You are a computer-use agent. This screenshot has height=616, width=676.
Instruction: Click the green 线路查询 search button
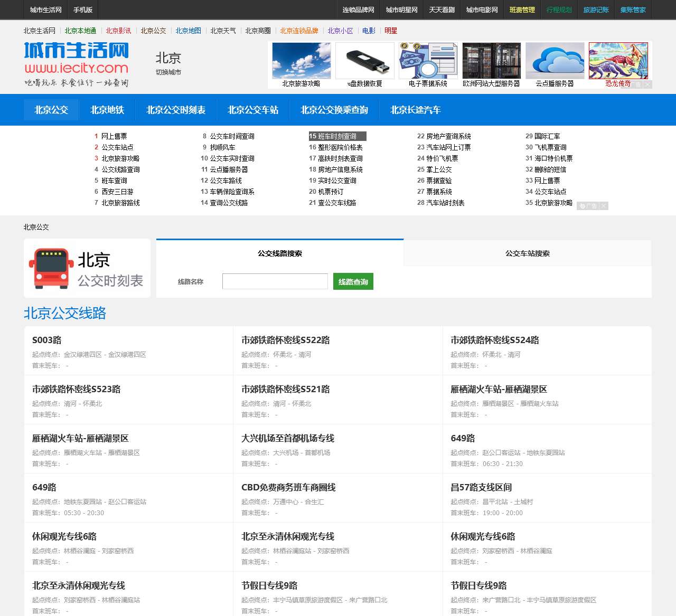coord(353,281)
